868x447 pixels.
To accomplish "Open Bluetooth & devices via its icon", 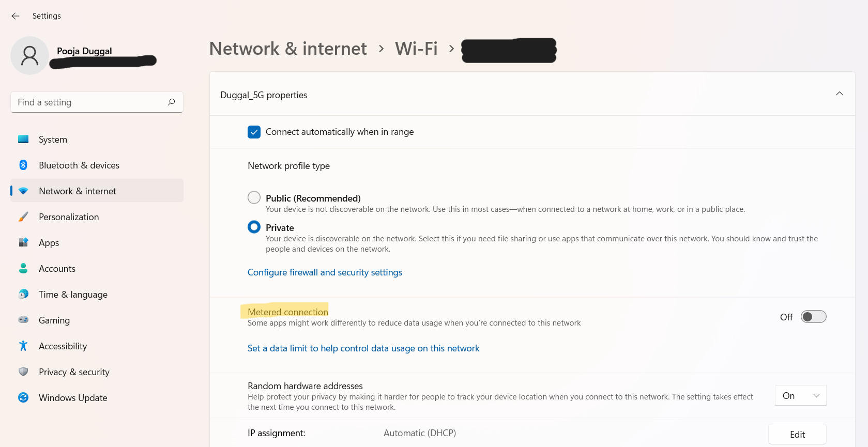I will coord(23,165).
